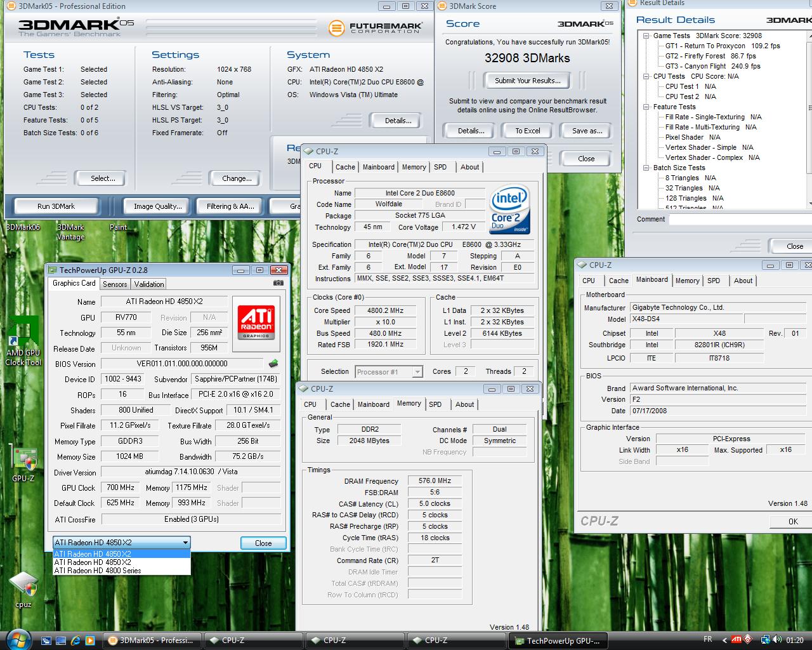Image resolution: width=812 pixels, height=650 pixels.
Task: Open the volume speaker tray icon
Action: click(777, 640)
